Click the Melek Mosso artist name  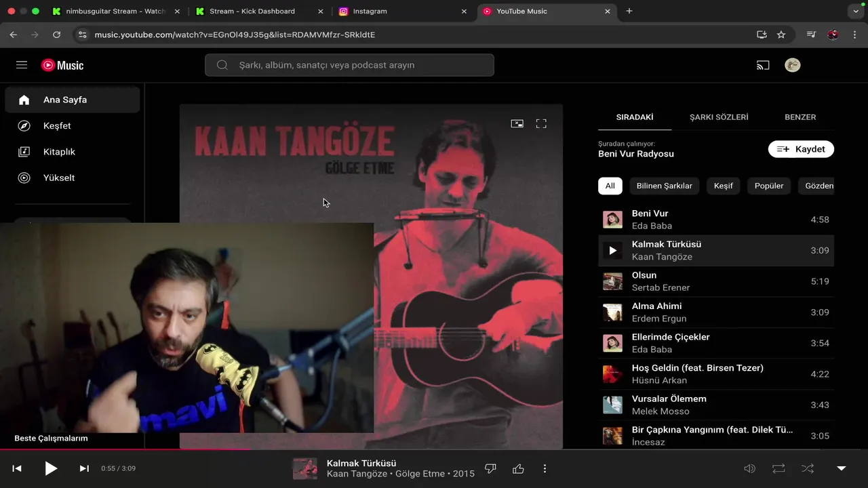coord(660,411)
